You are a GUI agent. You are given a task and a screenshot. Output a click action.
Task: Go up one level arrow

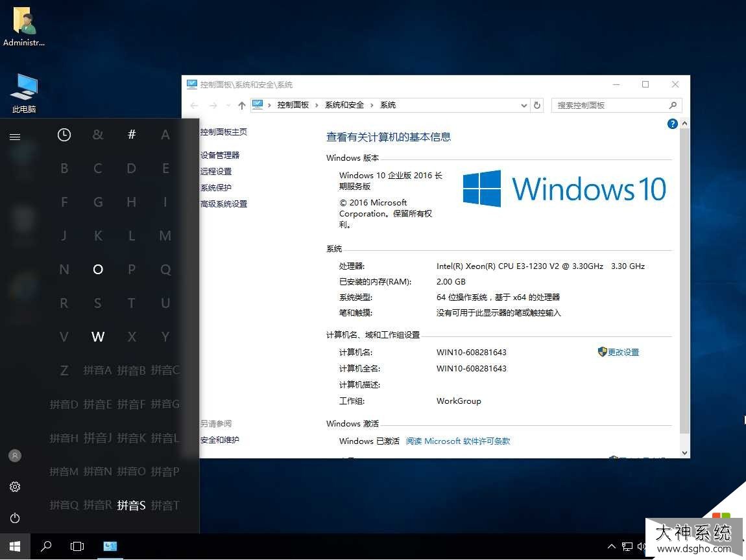242,106
